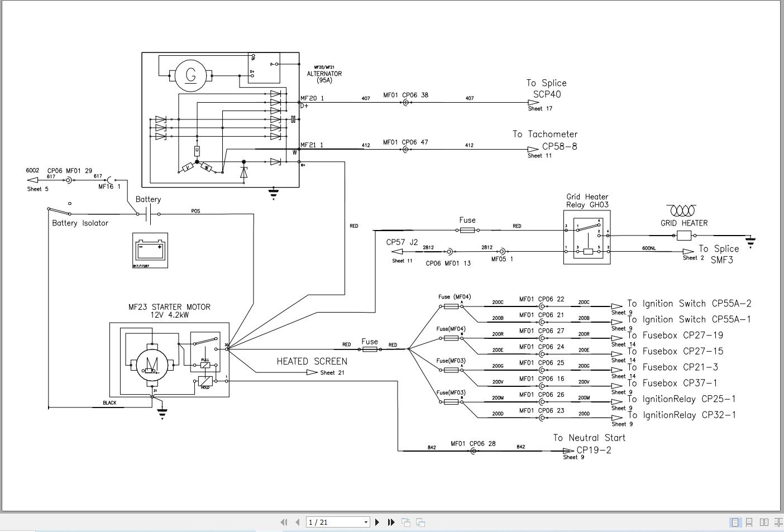Click 'To Fusebox CP21-3' text
This screenshot has width=784, height=532.
[672, 367]
